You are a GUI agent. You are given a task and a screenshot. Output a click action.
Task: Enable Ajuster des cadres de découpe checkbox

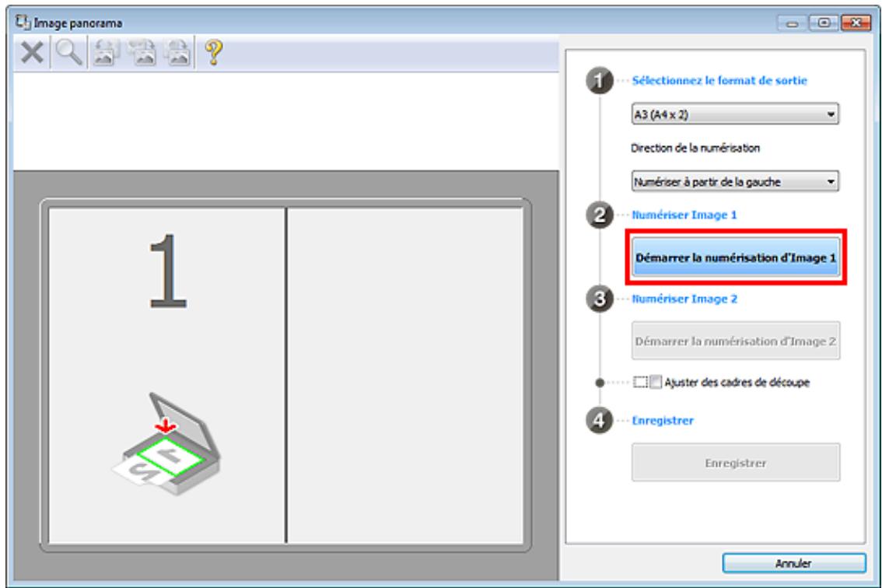coord(656,382)
